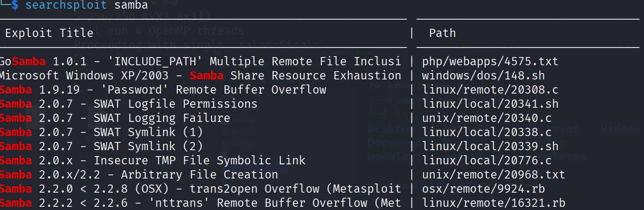Select the Insecure TMP File Symbolic Link entry
This screenshot has width=644, height=210.
click(x=153, y=160)
